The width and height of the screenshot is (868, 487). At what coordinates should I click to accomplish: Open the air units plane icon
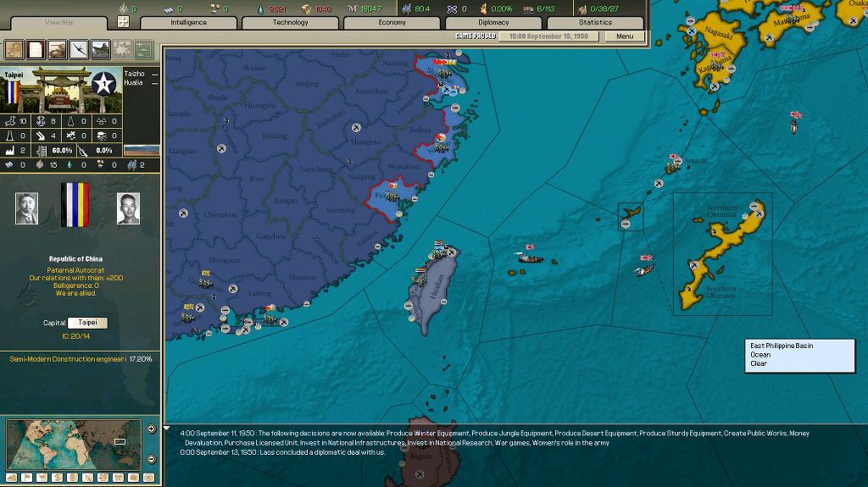(x=79, y=50)
